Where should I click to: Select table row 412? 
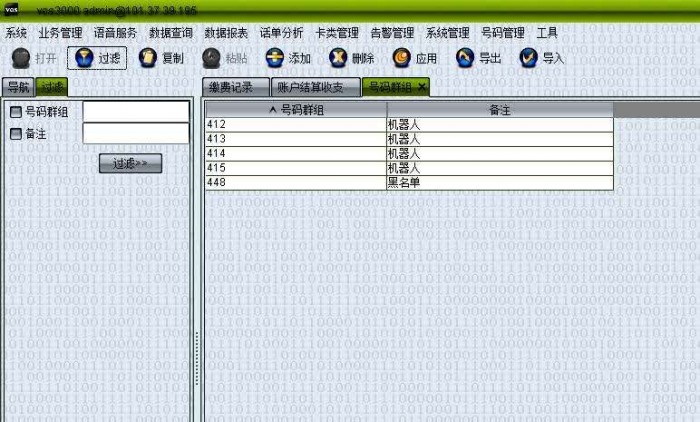[409, 125]
